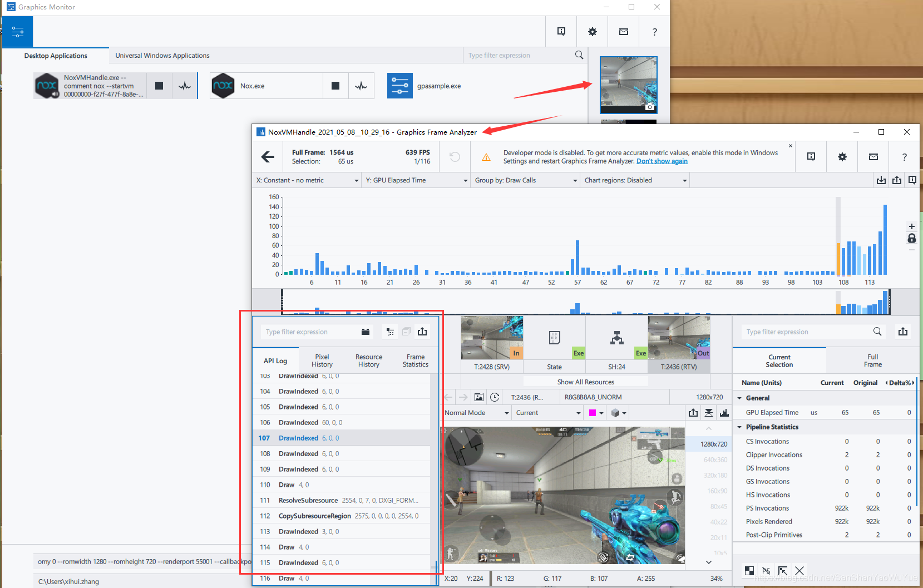This screenshot has width=923, height=588.
Task: Open the Current resource version dropdown
Action: [x=548, y=413]
